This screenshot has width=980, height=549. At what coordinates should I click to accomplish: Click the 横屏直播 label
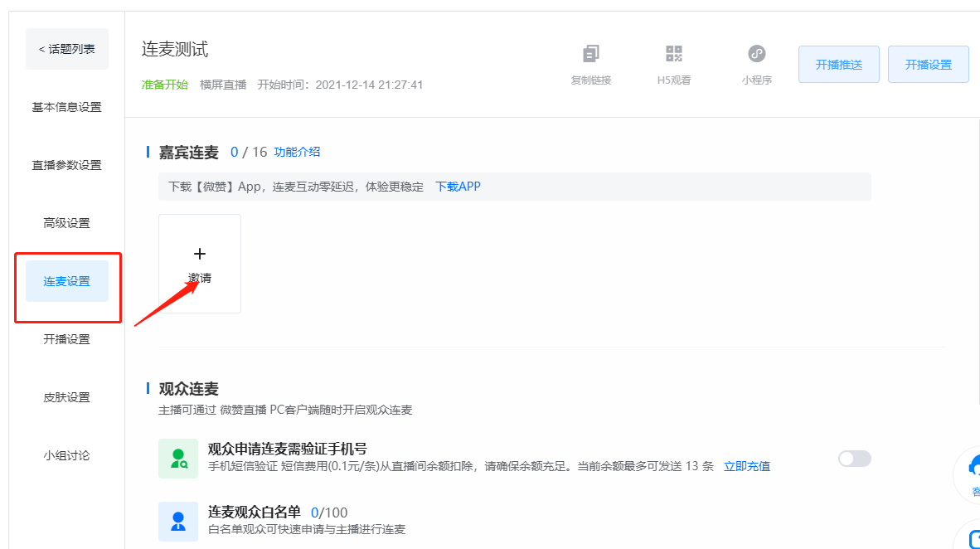click(x=223, y=85)
